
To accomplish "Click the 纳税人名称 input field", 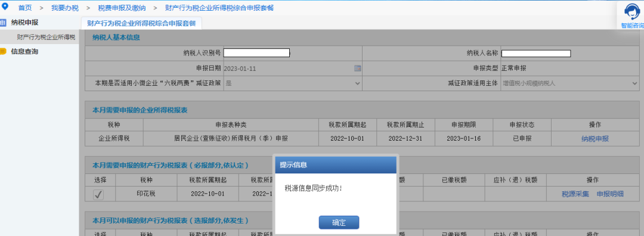I will point(536,54).
